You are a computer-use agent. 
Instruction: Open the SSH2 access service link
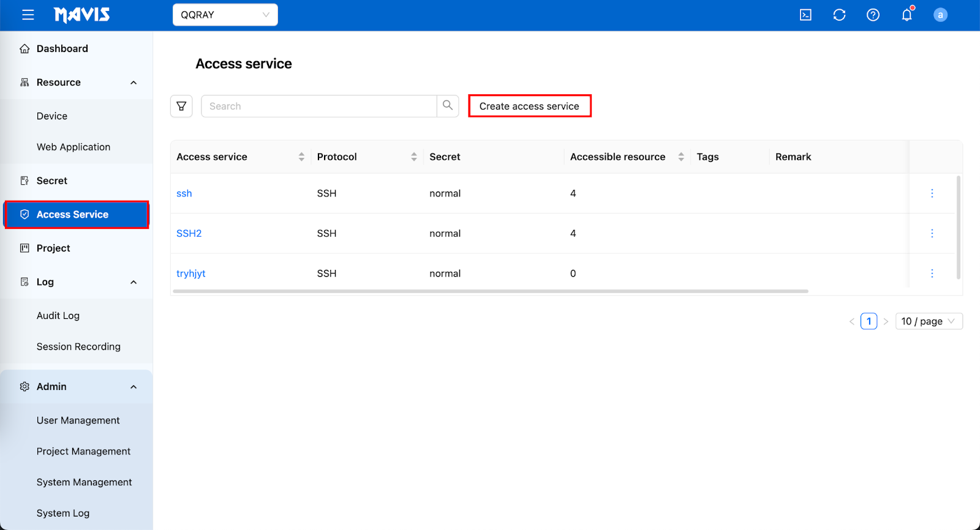click(x=189, y=233)
